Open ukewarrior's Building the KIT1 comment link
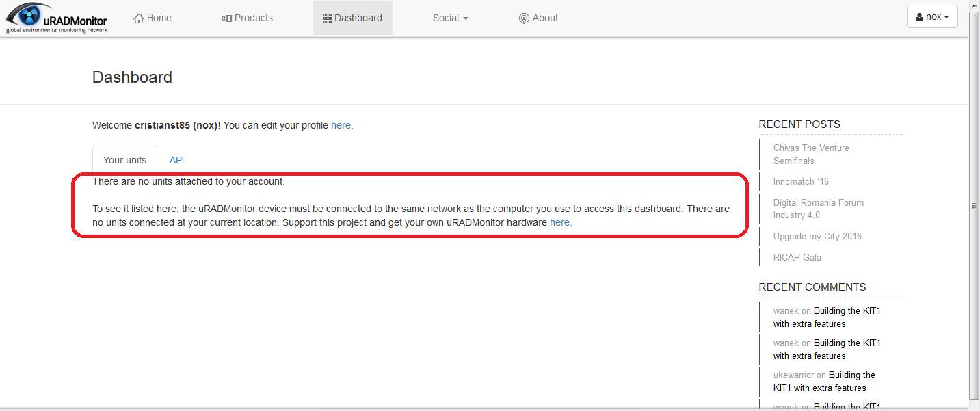Viewport: 980px width, 411px height. pos(824,382)
